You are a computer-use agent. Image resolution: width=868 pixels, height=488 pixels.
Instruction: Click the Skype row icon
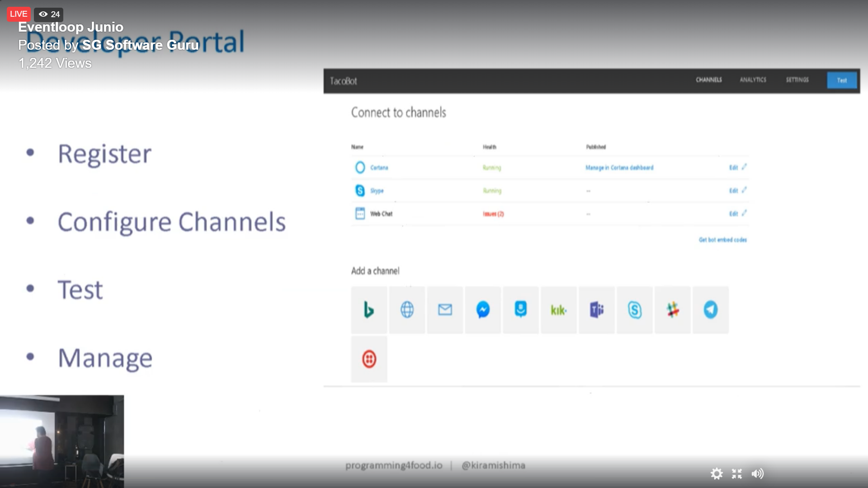[x=360, y=191]
